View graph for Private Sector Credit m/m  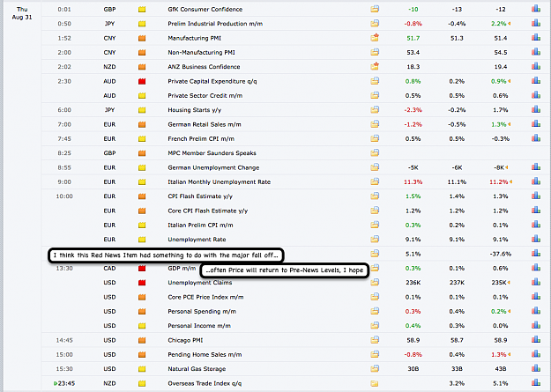536,95
